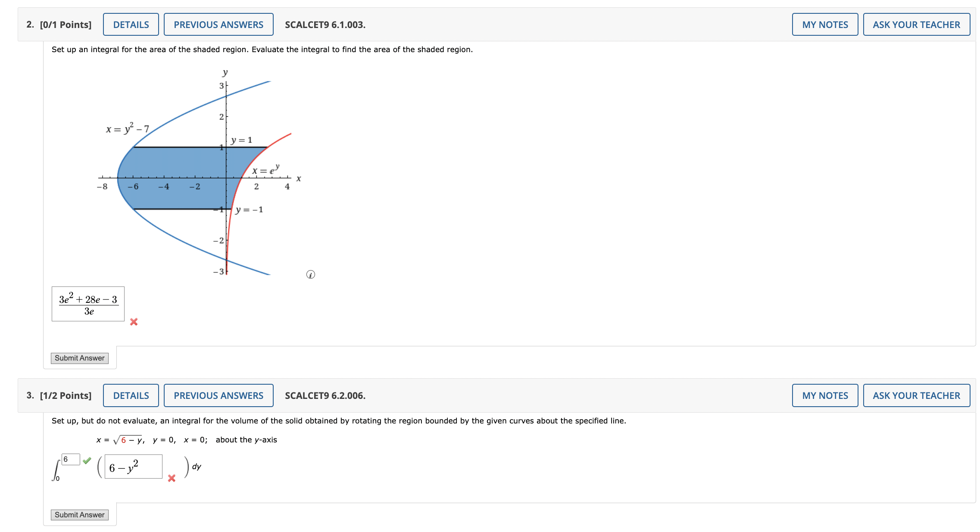View PREVIOUS ANSWERS for problem 3

[218, 395]
